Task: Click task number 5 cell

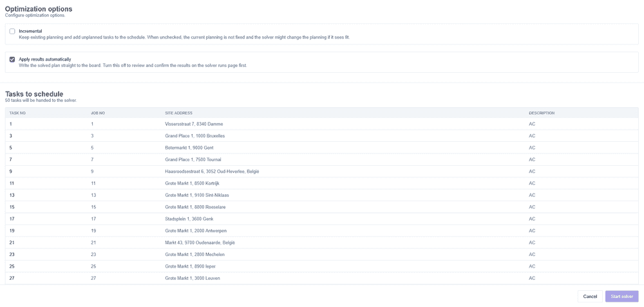Action: [x=11, y=148]
